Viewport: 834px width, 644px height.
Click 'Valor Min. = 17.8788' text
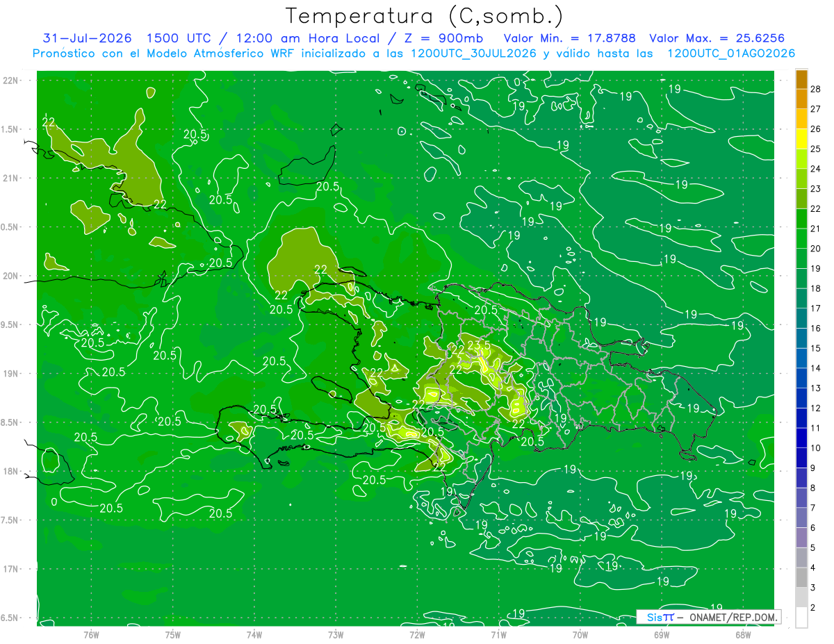571,38
